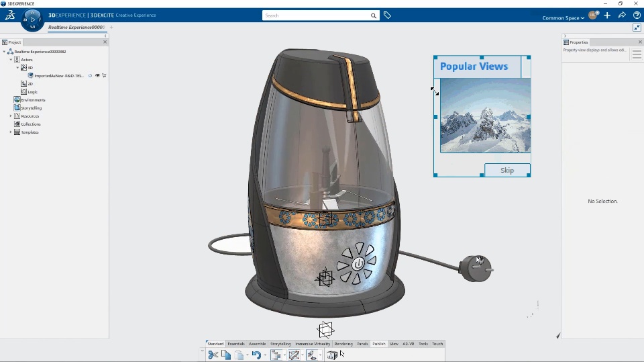Switch to the Publish tab

coord(379,344)
